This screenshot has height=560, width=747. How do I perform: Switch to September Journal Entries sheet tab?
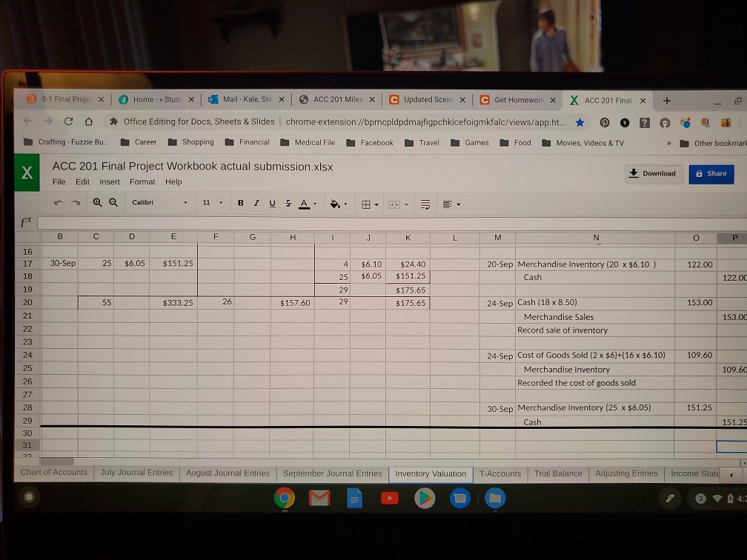[x=332, y=473]
